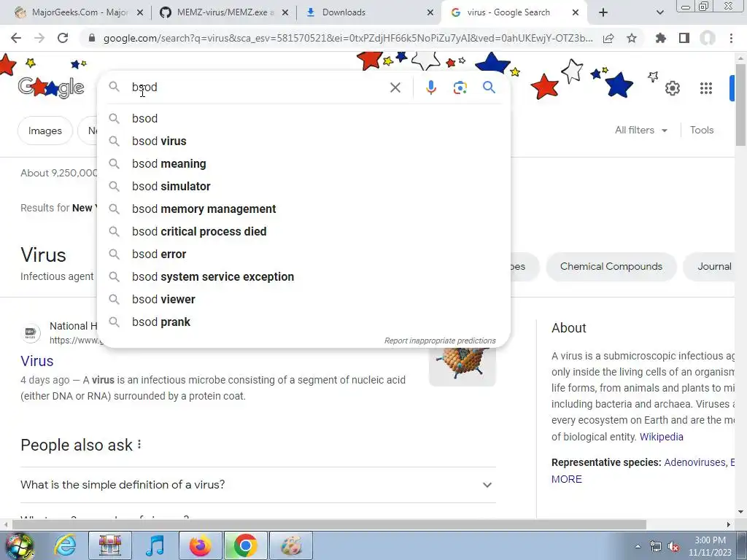The width and height of the screenshot is (747, 560).
Task: Click the URL address bar
Action: click(x=348, y=38)
